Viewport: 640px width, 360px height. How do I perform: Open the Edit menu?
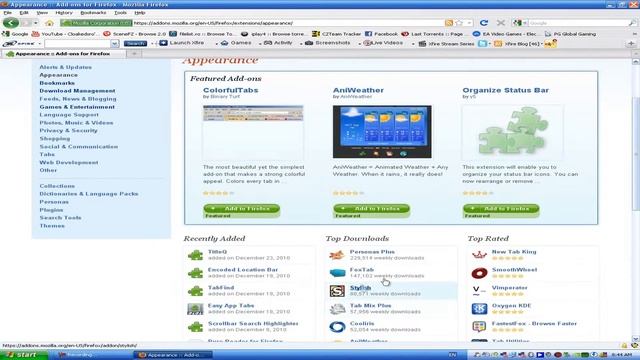click(x=24, y=13)
